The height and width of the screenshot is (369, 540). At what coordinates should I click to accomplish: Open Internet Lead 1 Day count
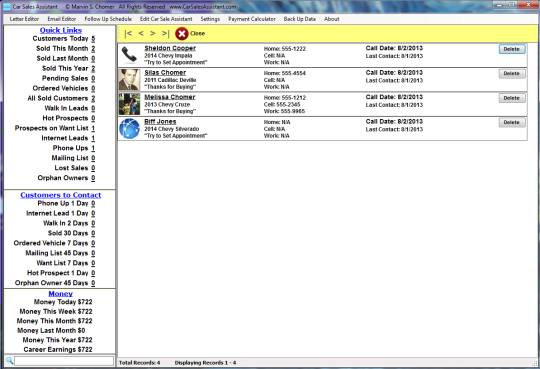pyautogui.click(x=93, y=214)
